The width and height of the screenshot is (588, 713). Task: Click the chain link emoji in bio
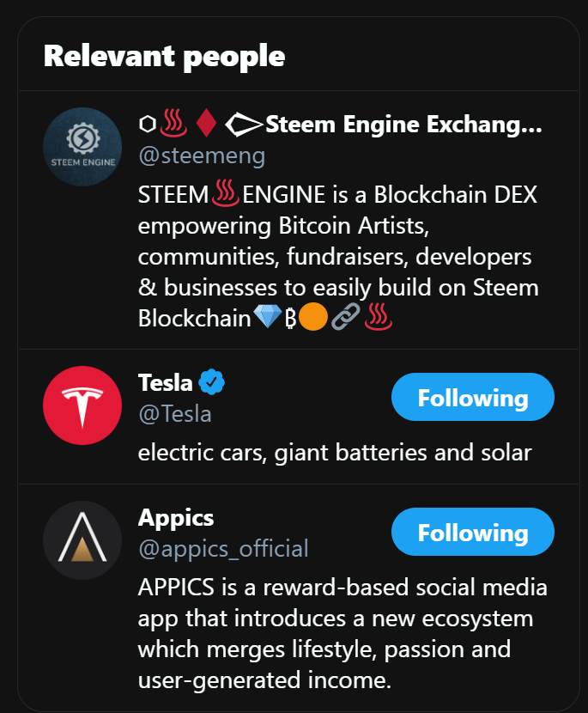(346, 316)
